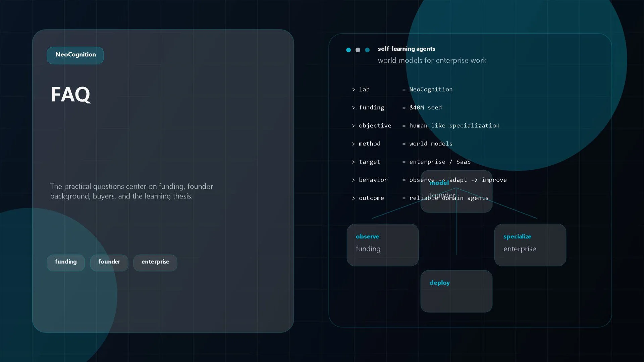Click the NeoCognition badge
Screen dimensions: 644x362
[75, 55]
